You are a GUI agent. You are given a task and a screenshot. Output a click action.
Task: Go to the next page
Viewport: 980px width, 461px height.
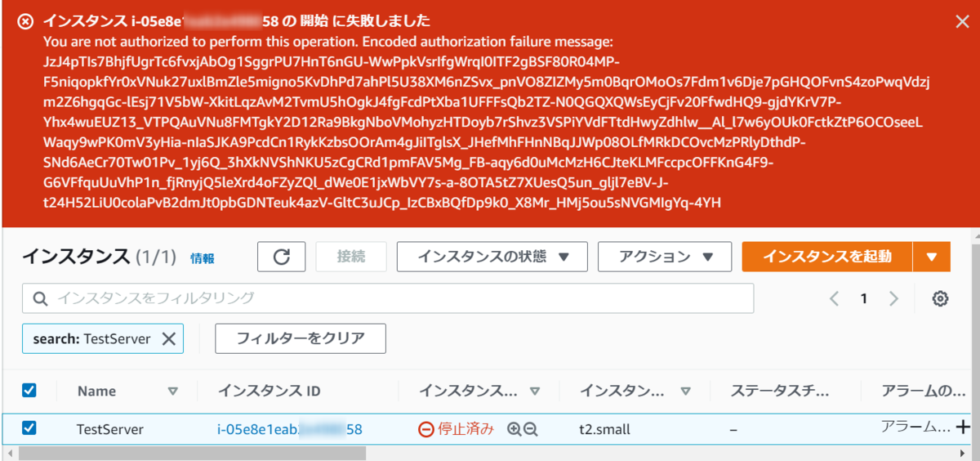[x=893, y=299]
